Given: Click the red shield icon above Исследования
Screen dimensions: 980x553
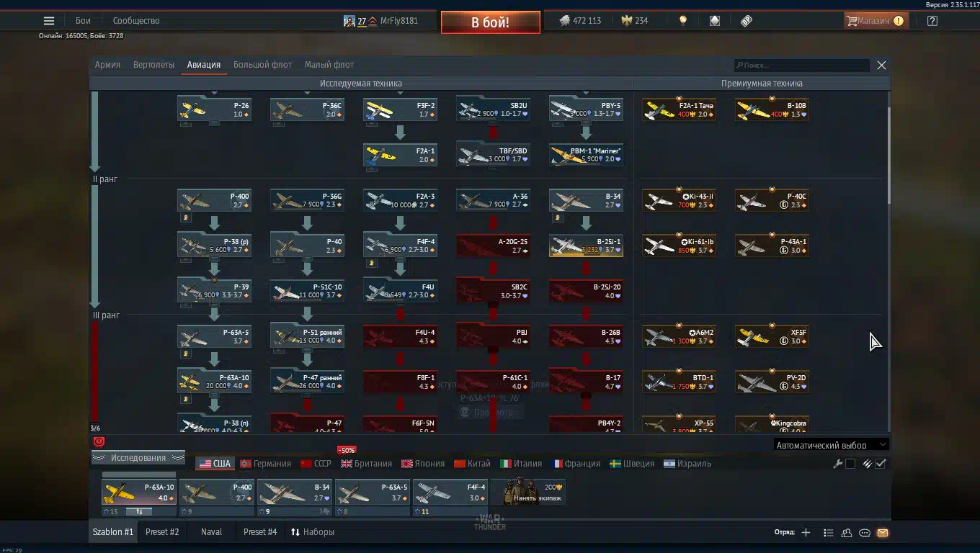Looking at the screenshot, I should 99,442.
